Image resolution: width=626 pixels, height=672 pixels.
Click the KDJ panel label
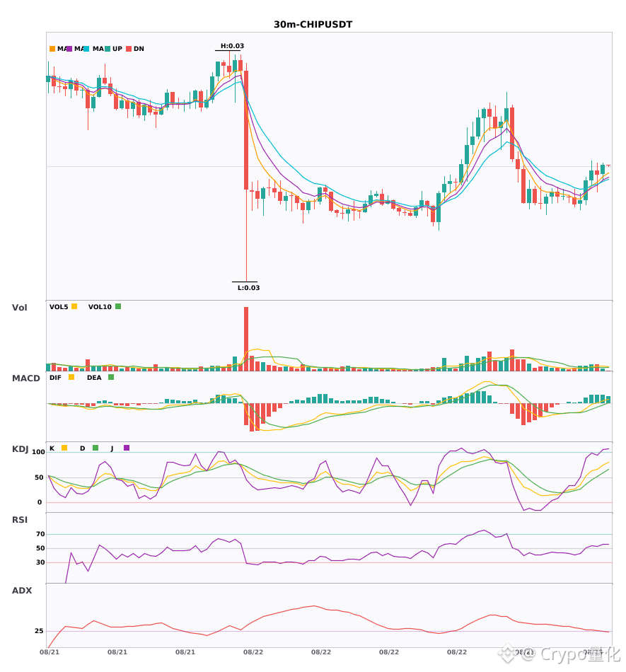pos(20,448)
